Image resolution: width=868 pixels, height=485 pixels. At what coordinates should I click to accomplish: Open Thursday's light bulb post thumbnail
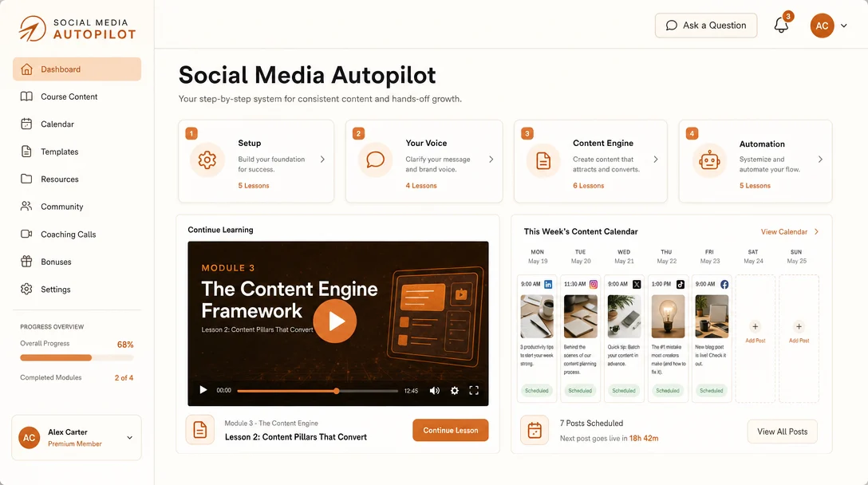[669, 316]
